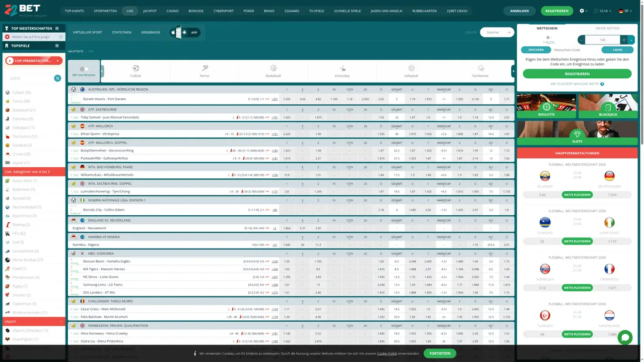Click the Ecuador flag in main events
Viewport: 644px width, 362px height.
pos(545,175)
